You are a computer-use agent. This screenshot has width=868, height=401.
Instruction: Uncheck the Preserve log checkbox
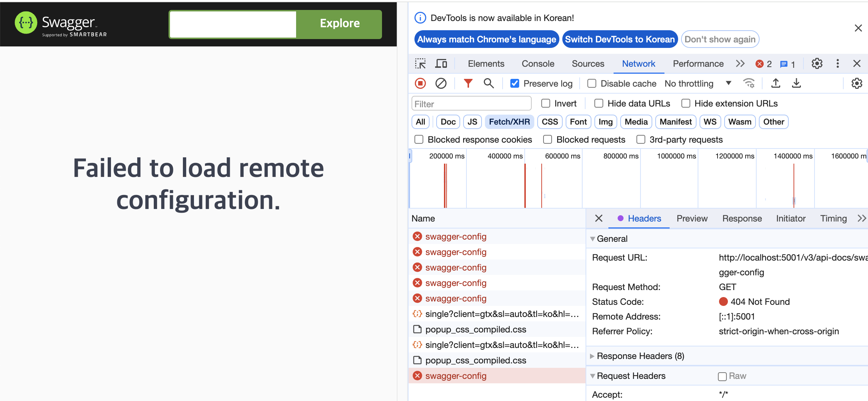pos(515,84)
